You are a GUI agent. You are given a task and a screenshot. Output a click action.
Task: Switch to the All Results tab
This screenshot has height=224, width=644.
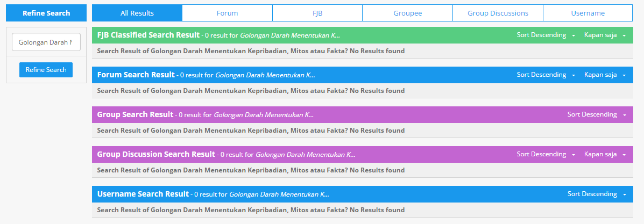137,13
